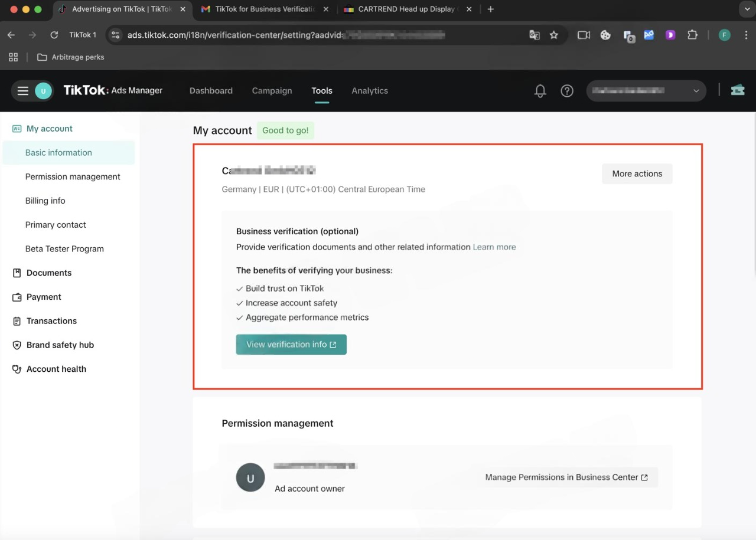Close the CARTREND Head up Display tab
Screen dimensions: 756x540
469,9
